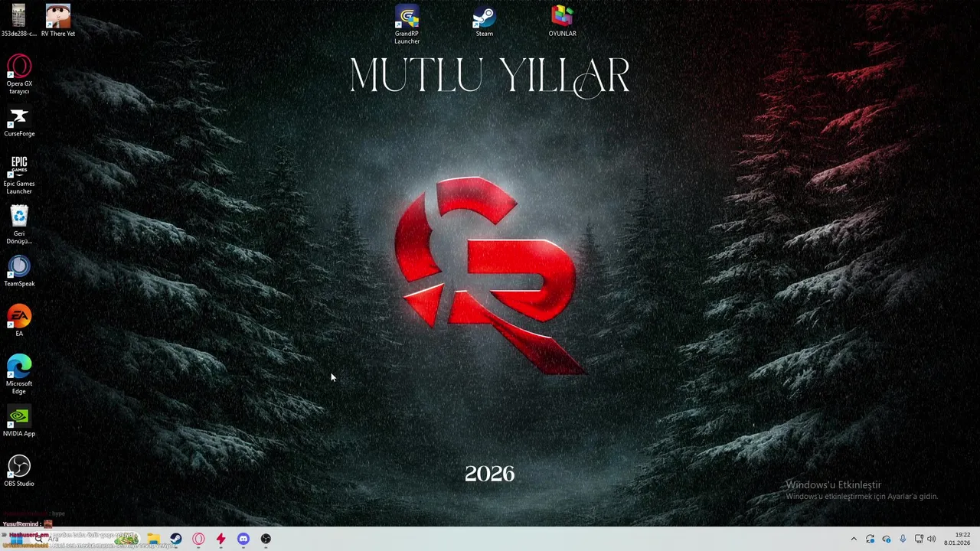Open TeamSpeak desktop shortcut
The height and width of the screenshot is (551, 980).
click(19, 272)
